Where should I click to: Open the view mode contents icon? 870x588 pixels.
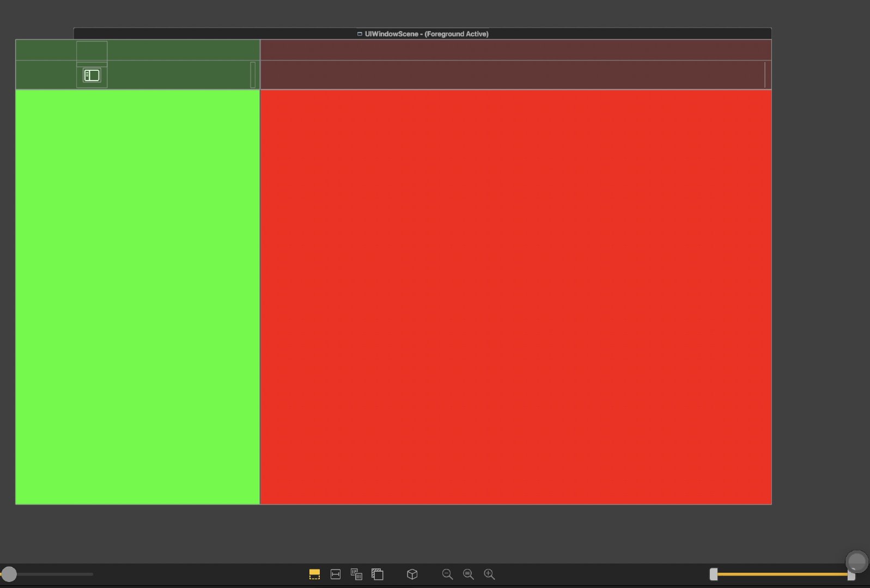pos(356,574)
